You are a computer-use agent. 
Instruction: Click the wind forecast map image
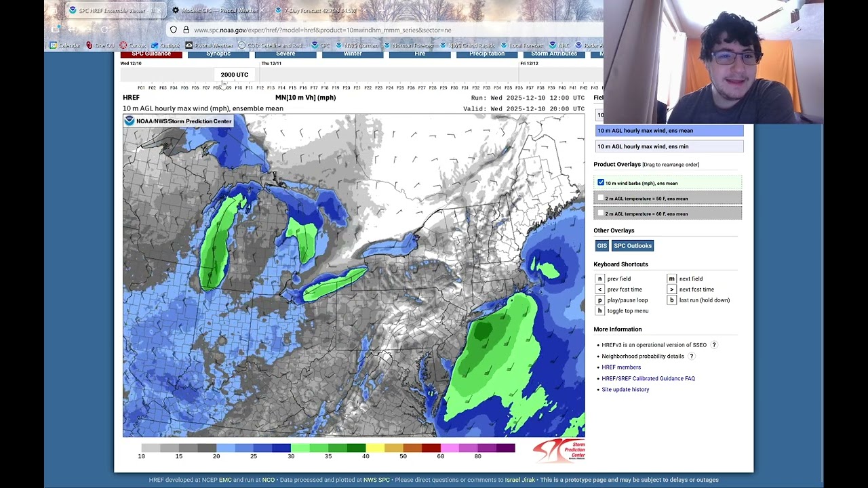coord(353,276)
